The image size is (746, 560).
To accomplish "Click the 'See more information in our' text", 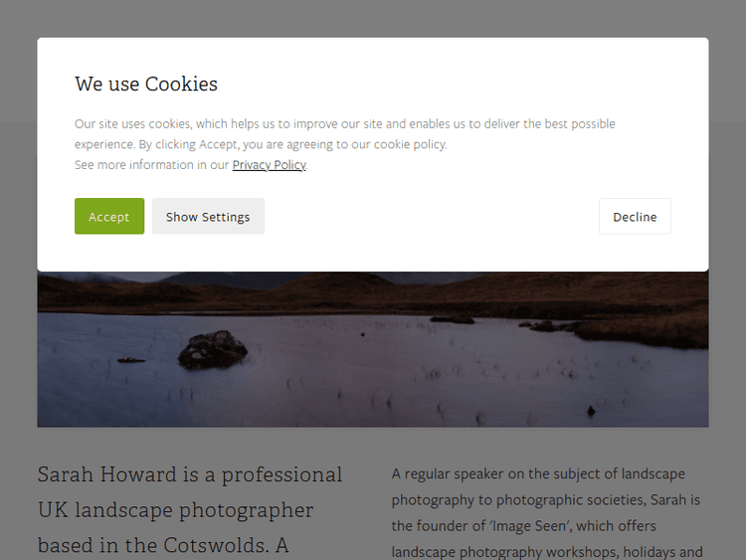I will (x=151, y=165).
